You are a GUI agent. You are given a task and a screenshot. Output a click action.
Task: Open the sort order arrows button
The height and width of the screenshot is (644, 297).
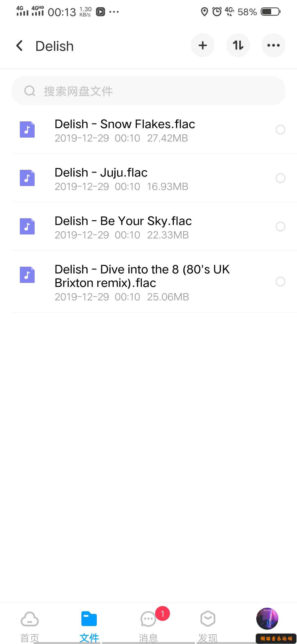238,45
